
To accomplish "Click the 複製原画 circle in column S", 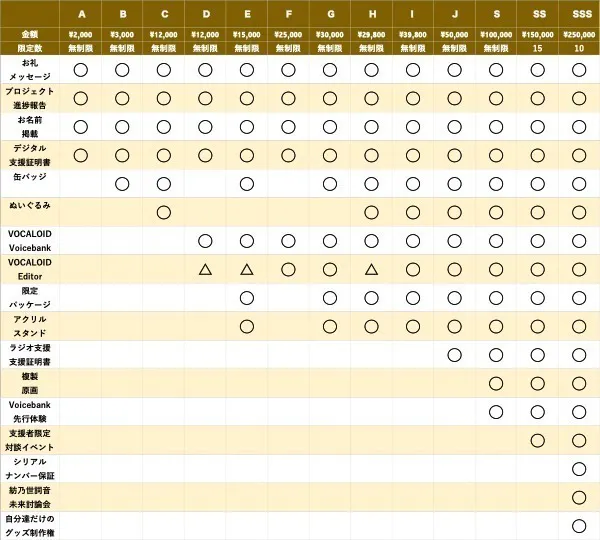I will [496, 383].
